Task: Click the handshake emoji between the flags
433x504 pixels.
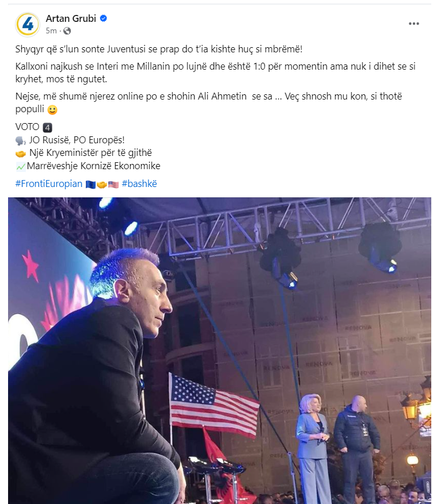Action: click(102, 185)
